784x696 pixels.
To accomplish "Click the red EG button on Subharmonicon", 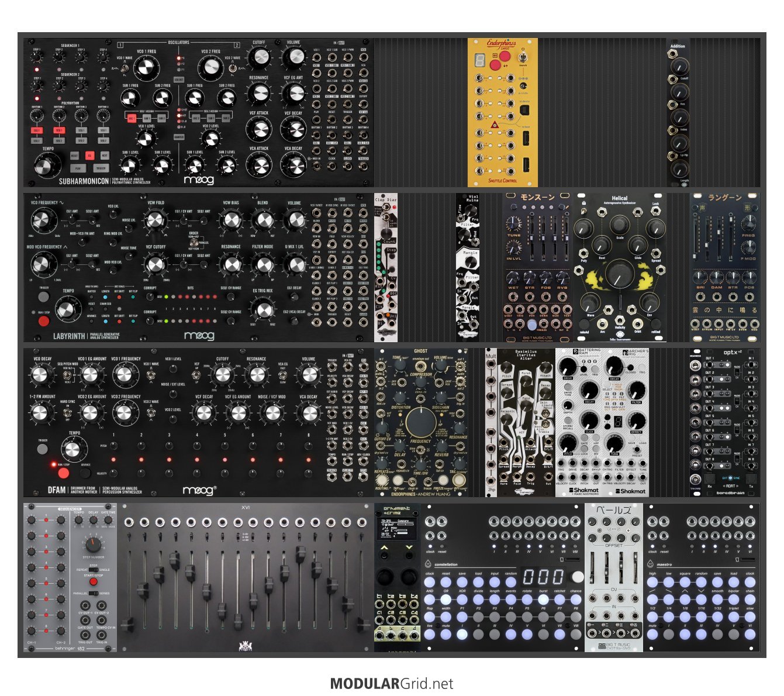I will (x=89, y=156).
